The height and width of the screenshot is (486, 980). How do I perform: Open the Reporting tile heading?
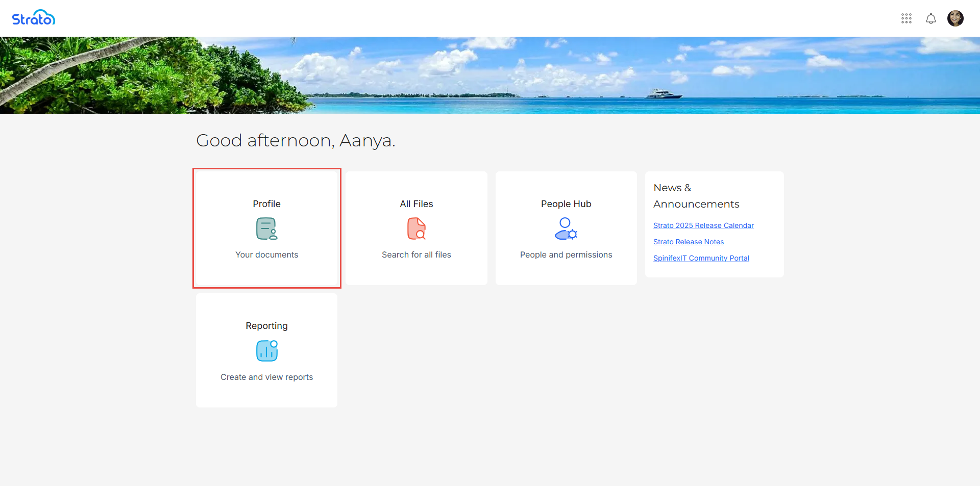tap(266, 326)
